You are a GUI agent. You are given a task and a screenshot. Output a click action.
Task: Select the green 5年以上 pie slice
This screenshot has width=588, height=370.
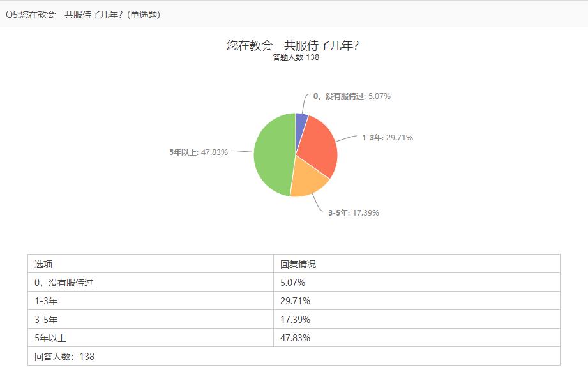coord(273,155)
